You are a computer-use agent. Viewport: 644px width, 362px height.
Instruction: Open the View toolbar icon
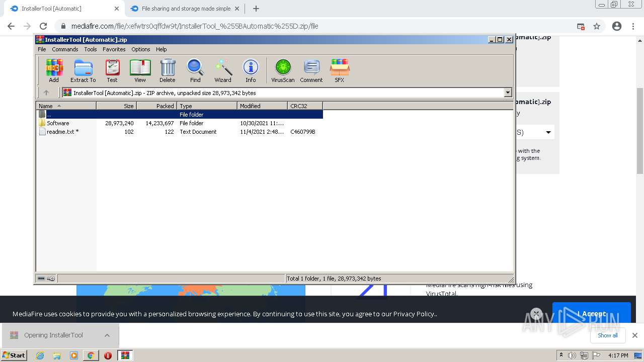tap(140, 70)
